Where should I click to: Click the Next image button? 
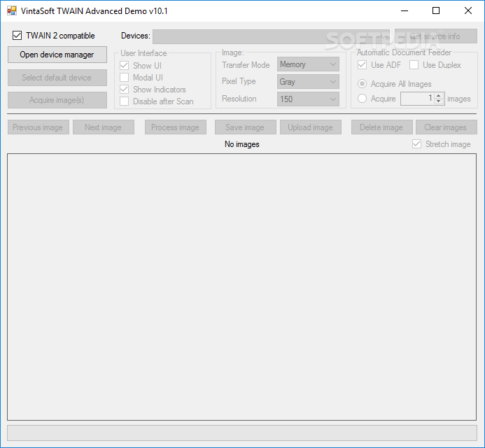click(x=104, y=127)
